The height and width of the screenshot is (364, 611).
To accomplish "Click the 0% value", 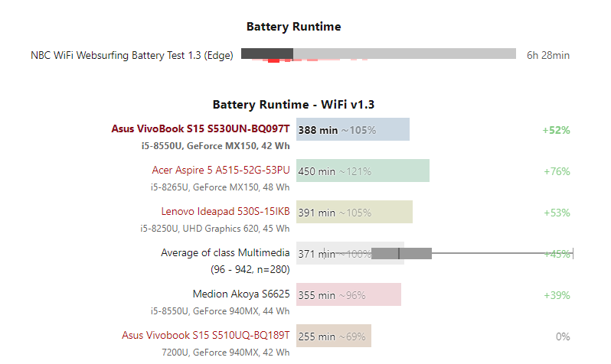I will pyautogui.click(x=563, y=336).
